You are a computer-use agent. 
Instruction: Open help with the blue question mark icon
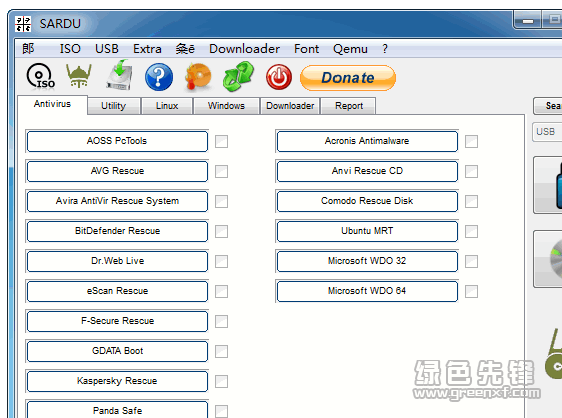159,77
